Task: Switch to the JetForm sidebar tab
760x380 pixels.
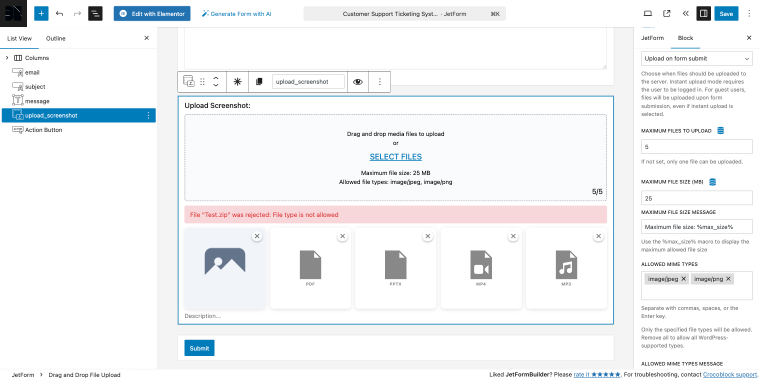Action: tap(652, 38)
